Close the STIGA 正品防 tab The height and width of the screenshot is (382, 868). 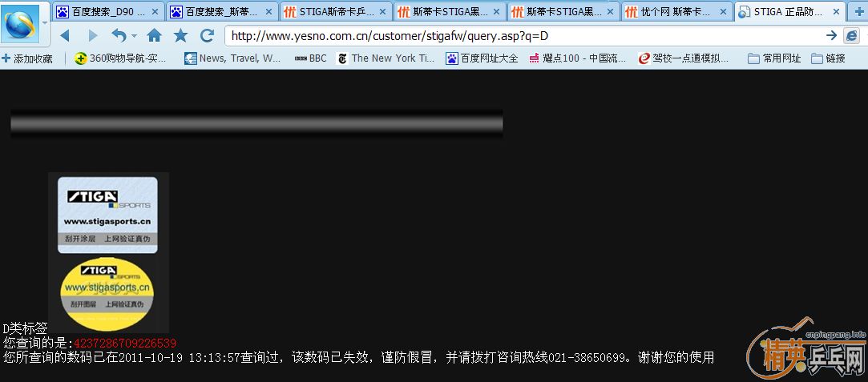coord(837,11)
